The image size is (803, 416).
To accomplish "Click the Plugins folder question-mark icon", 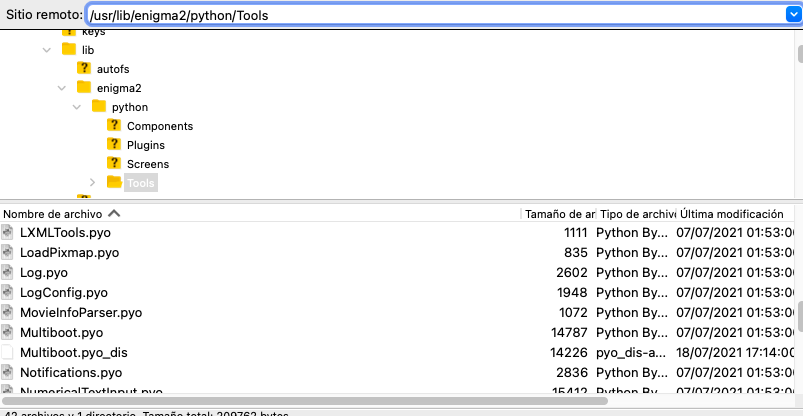I will pyautogui.click(x=114, y=145).
